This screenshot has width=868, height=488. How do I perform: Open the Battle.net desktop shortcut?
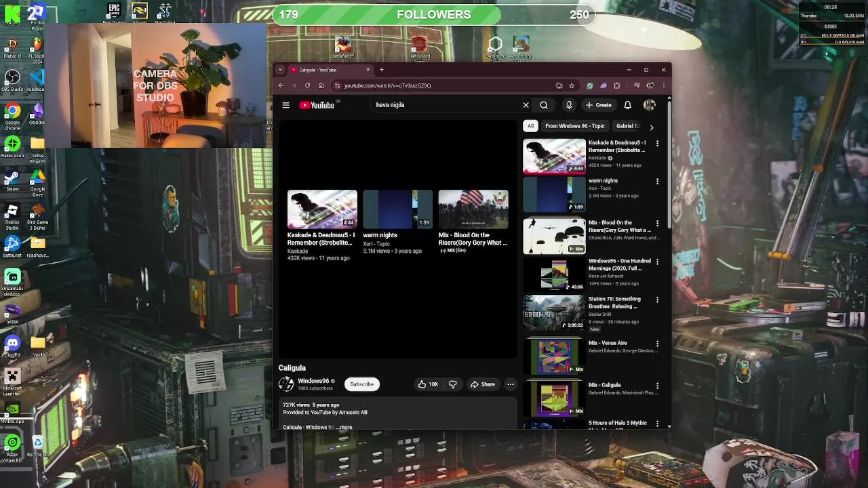[12, 246]
